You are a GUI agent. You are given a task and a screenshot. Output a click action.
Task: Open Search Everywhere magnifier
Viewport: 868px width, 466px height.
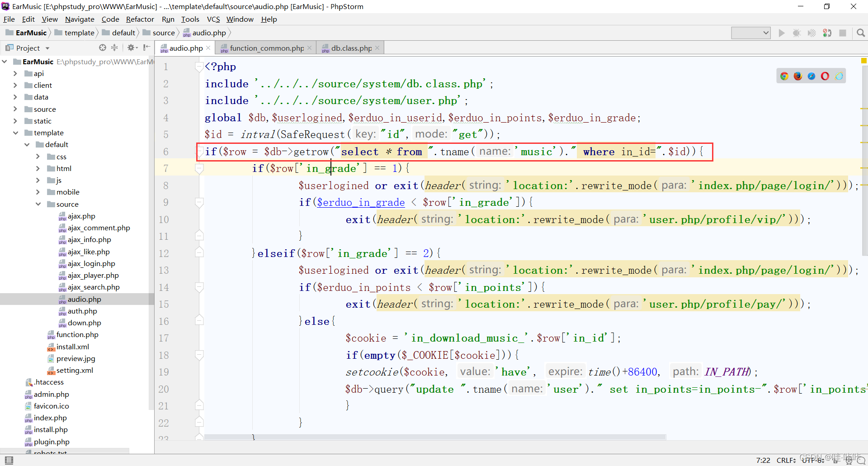click(861, 33)
